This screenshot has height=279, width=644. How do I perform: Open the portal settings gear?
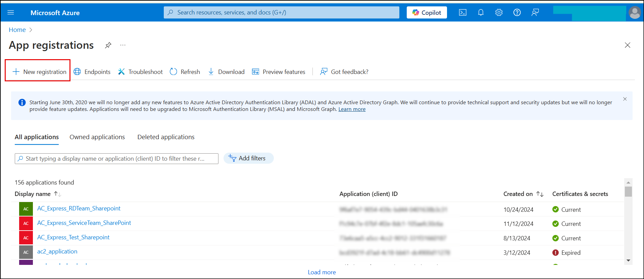tap(499, 12)
